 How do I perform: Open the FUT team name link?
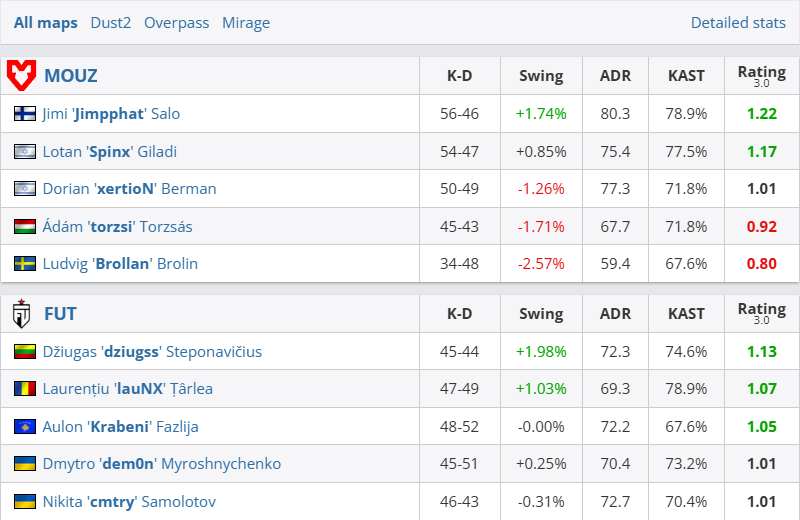(60, 314)
